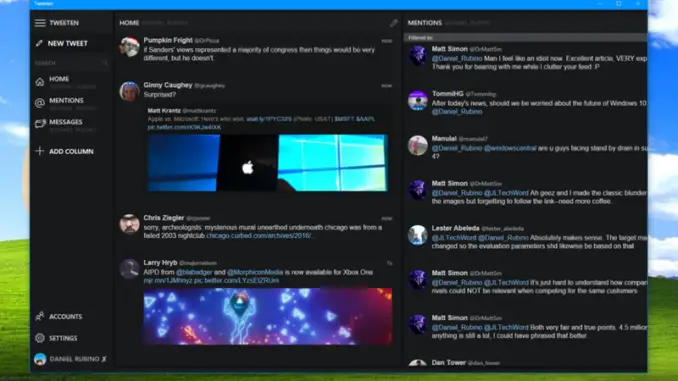Click 'Surprised?' text in Ginny Caughey tweet

pos(160,94)
